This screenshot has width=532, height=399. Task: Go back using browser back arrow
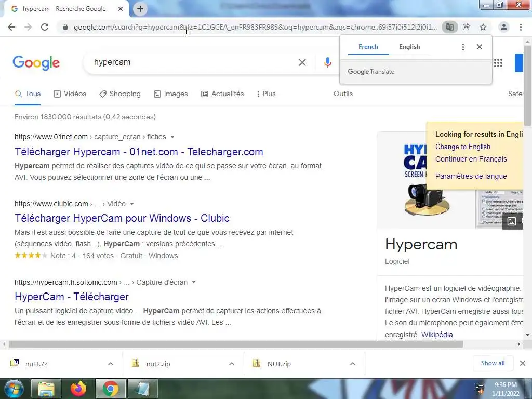point(11,27)
